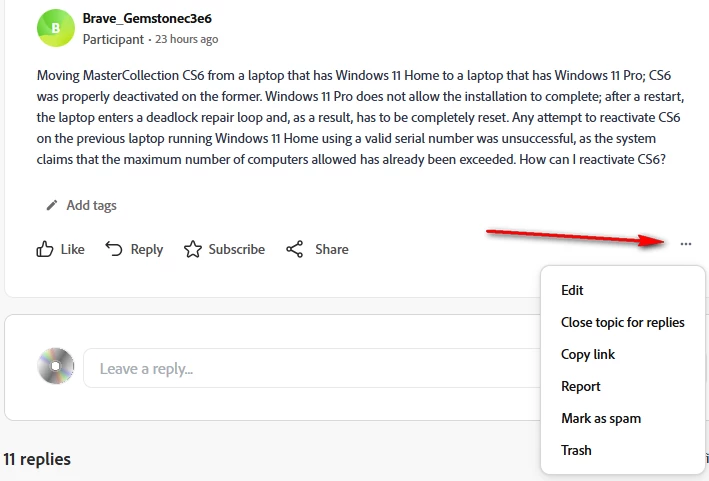Choose Trash from the options menu
Screen dimensions: 709x481
point(576,450)
